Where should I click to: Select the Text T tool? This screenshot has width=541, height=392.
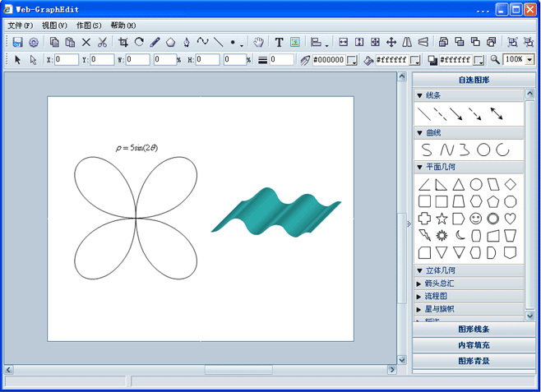(279, 43)
